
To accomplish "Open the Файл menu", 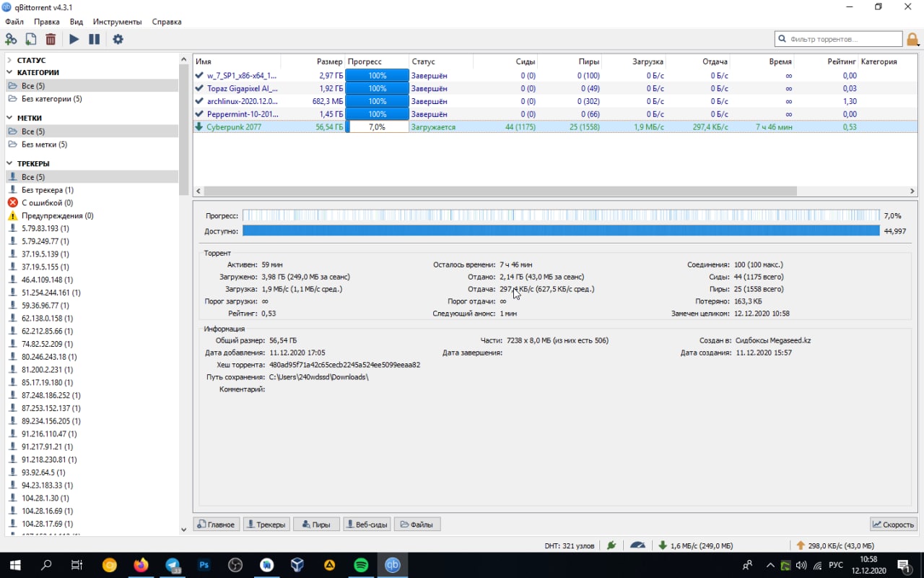I will pyautogui.click(x=14, y=22).
